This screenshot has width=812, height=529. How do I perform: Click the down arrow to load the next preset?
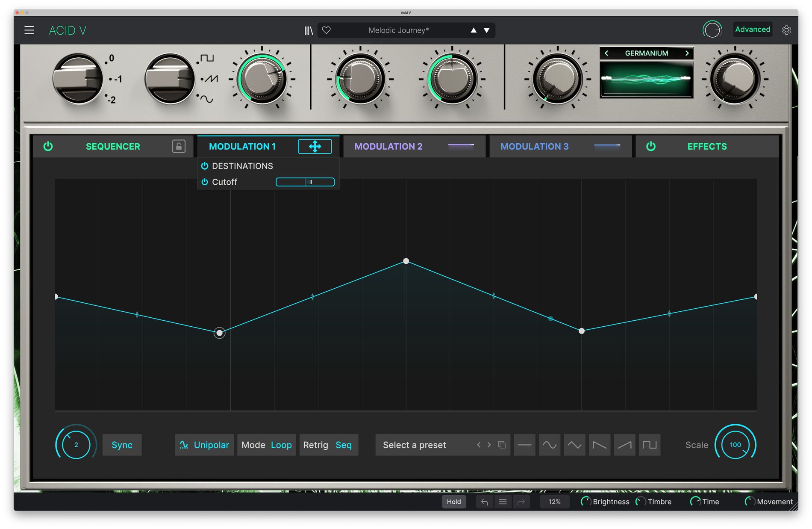click(x=486, y=30)
